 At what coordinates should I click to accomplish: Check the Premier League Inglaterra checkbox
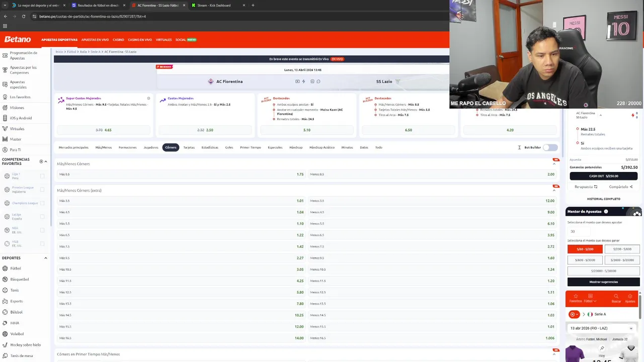[42, 190]
